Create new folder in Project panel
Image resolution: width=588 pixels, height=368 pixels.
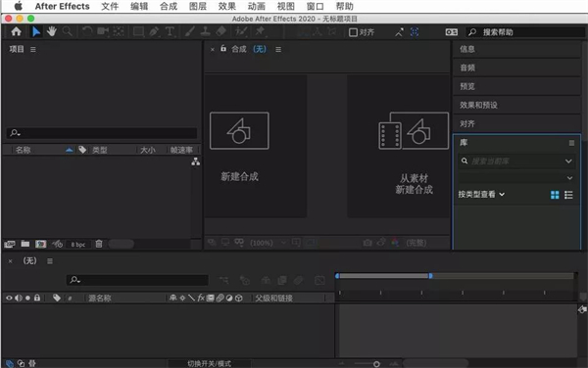tap(25, 244)
